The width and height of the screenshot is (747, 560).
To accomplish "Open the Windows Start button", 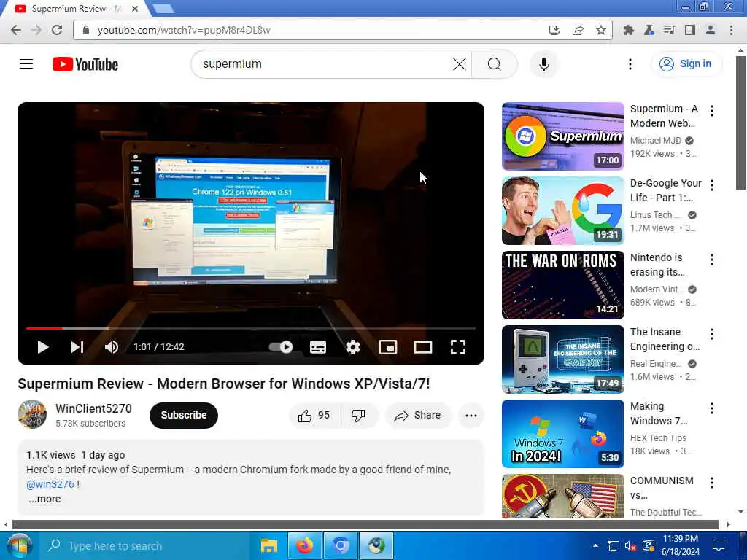I will tap(18, 545).
